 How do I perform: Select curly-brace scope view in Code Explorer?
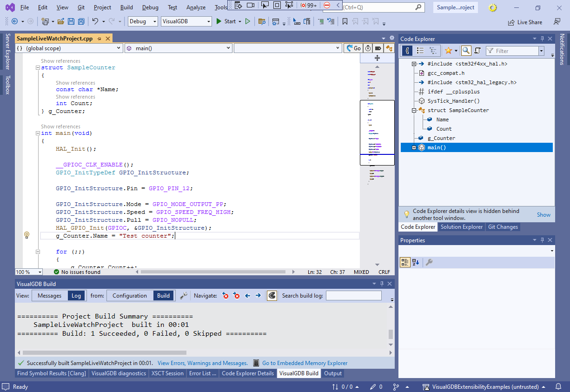(407, 51)
